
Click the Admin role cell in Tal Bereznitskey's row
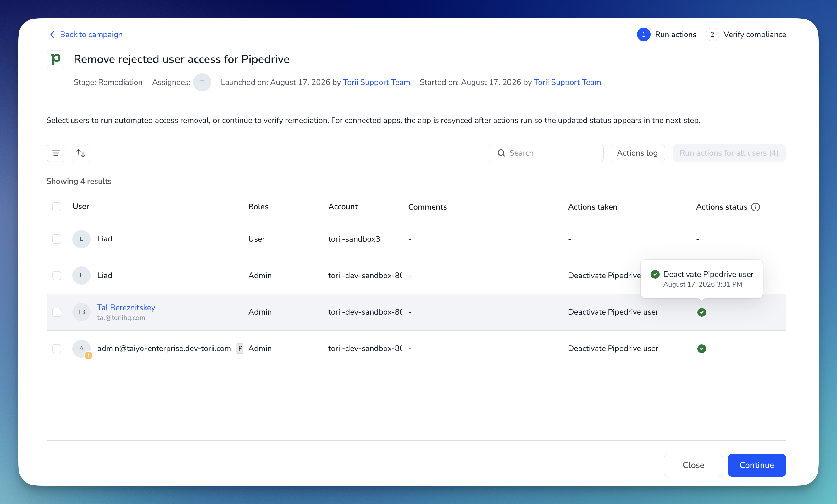[260, 312]
